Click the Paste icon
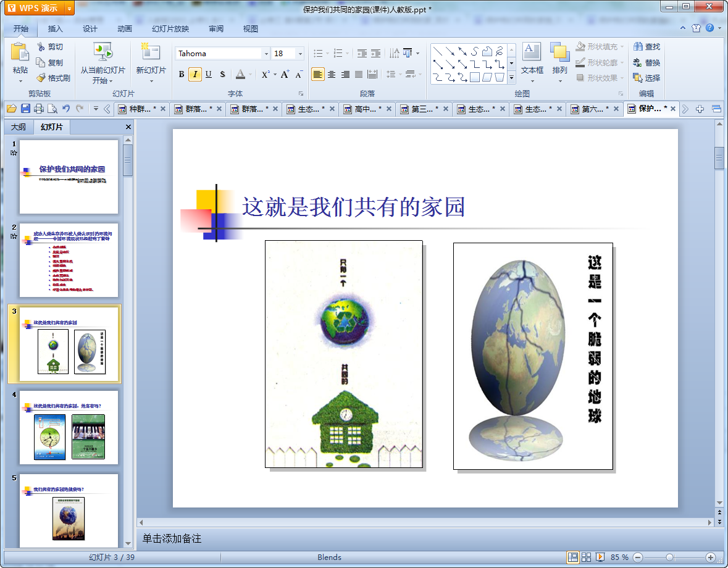Screen dimensions: 728x568 pos(20,52)
